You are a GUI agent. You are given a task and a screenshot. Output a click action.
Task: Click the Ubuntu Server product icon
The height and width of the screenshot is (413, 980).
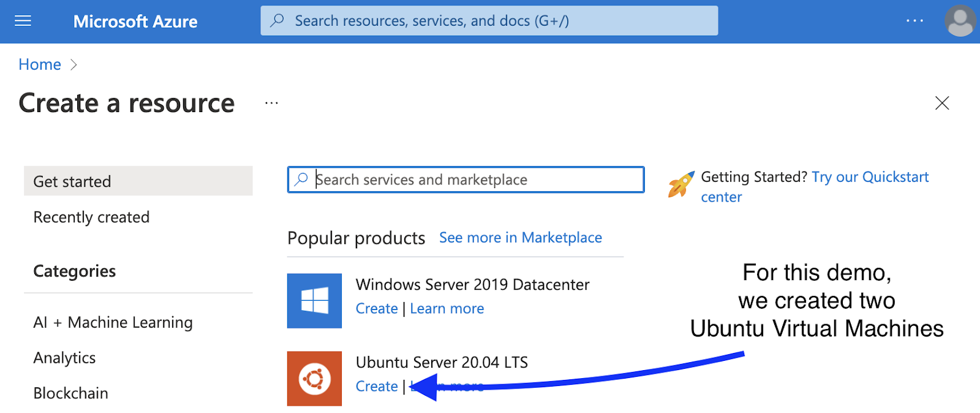[314, 379]
